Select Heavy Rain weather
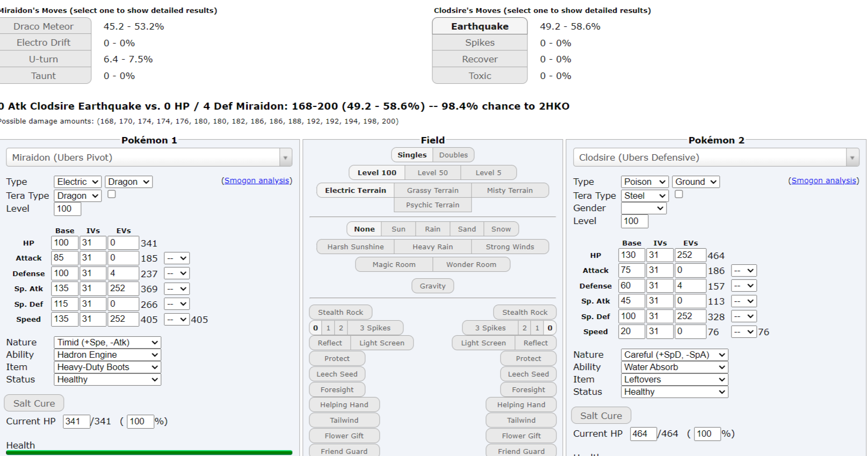 click(433, 247)
